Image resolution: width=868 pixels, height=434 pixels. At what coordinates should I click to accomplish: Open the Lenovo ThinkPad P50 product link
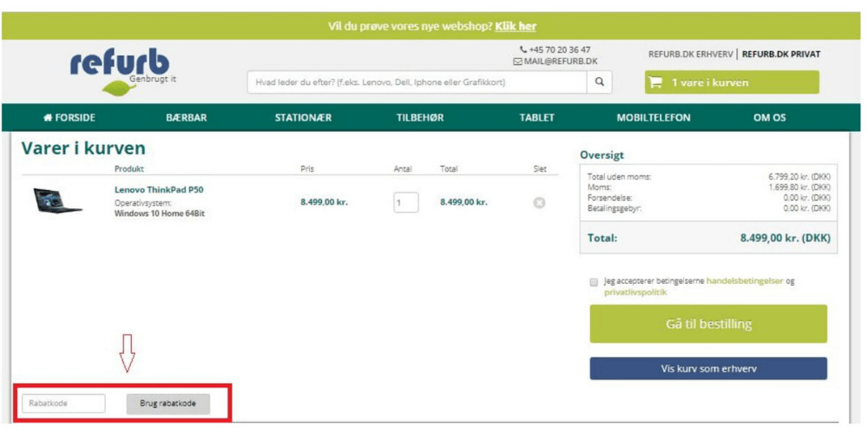click(x=159, y=190)
